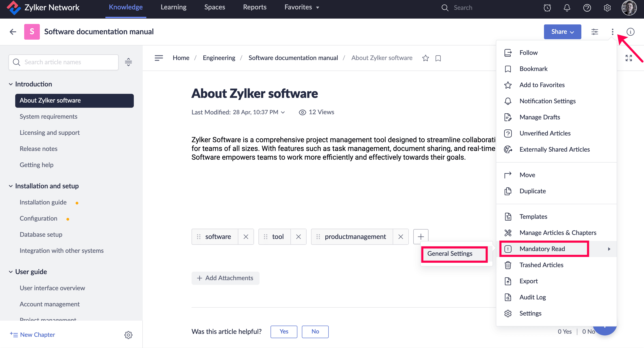This screenshot has height=348, width=644.
Task: Open System requirements article in sidebar
Action: (x=49, y=117)
